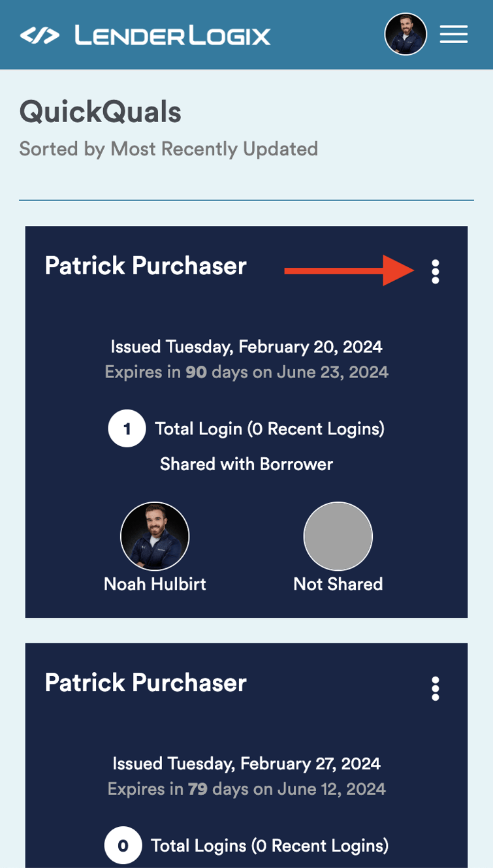Click the gray Not Shared placeholder circle

[x=338, y=536]
